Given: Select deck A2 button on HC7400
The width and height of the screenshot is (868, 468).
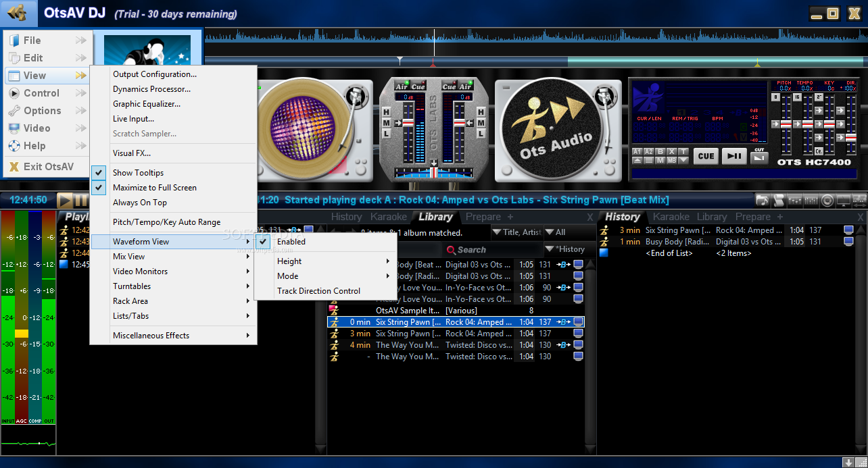Looking at the screenshot, I should click(x=649, y=152).
